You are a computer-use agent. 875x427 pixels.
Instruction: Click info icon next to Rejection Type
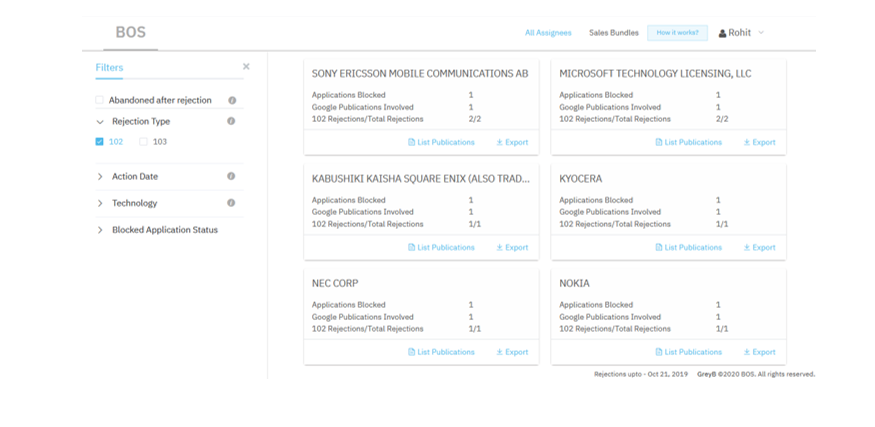231,121
